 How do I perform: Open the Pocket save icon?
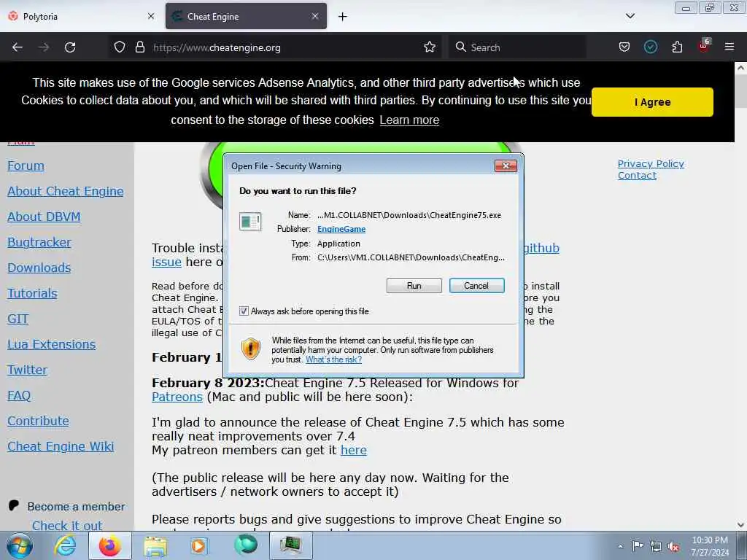coord(624,47)
